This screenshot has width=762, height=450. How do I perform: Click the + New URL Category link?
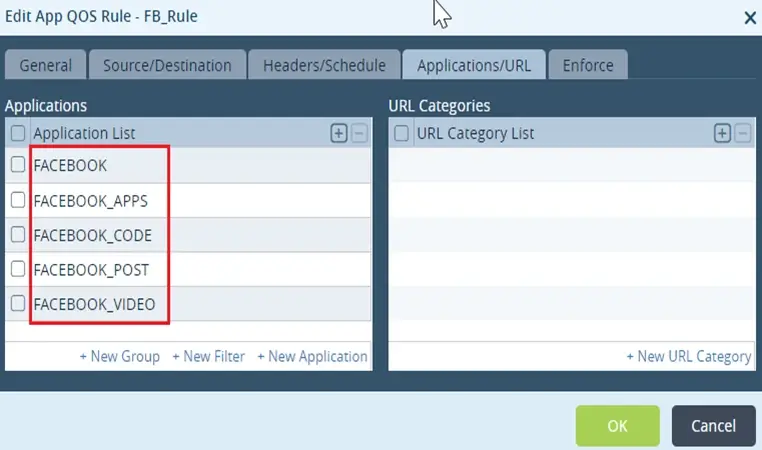[688, 356]
